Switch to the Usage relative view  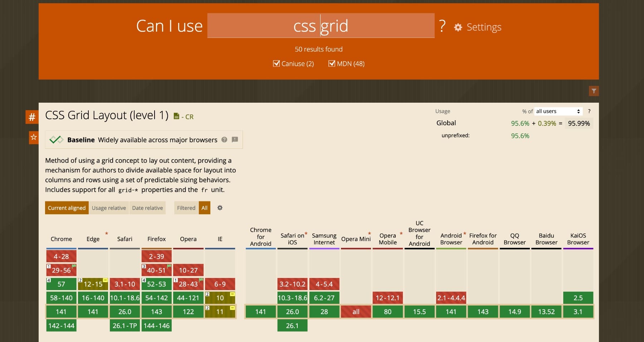[x=109, y=207]
